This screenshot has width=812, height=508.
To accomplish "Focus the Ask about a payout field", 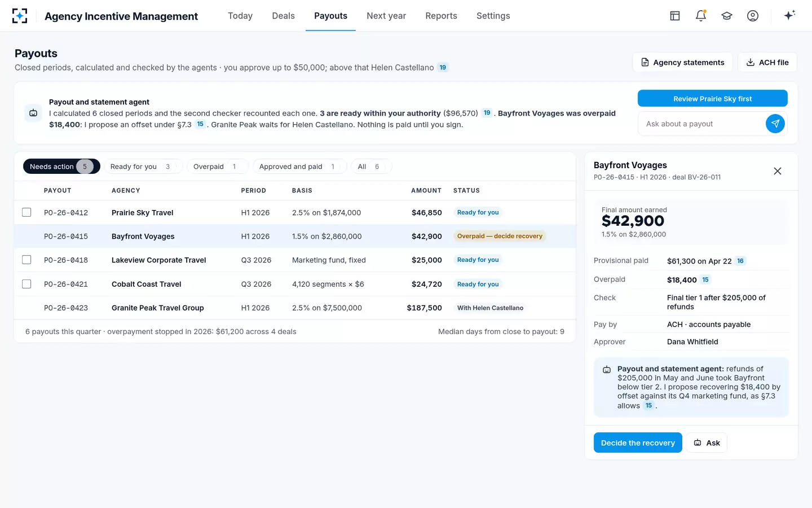I will pos(701,124).
